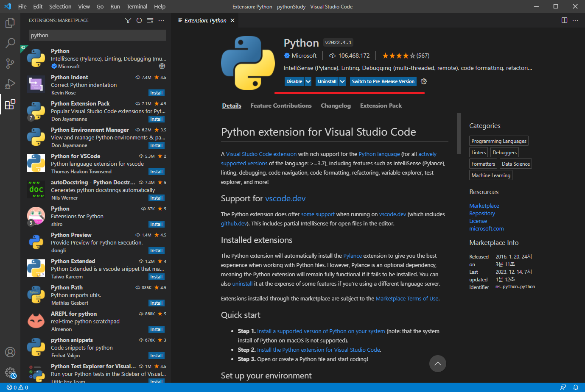Open the Manage gear in activity bar

coord(10,373)
